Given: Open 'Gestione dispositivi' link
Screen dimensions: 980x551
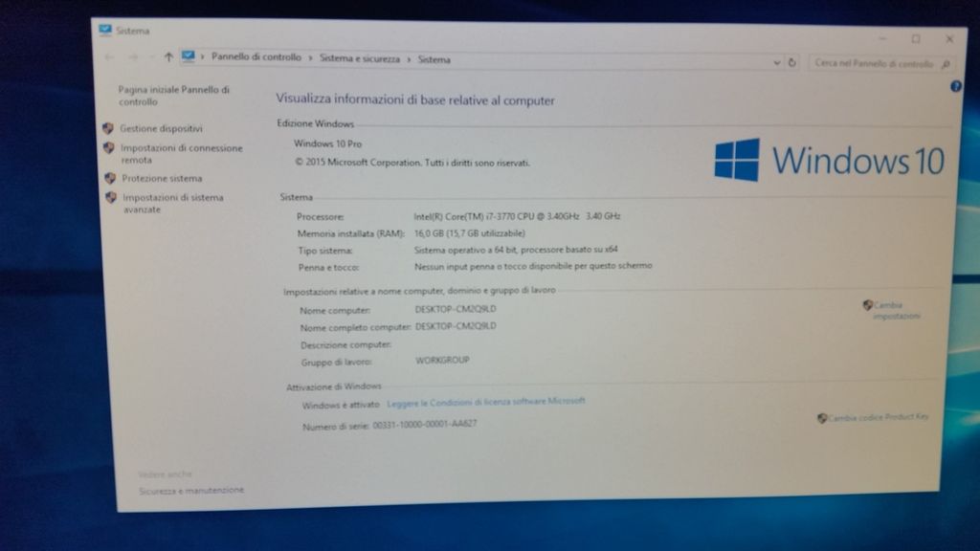Looking at the screenshot, I should tap(161, 129).
